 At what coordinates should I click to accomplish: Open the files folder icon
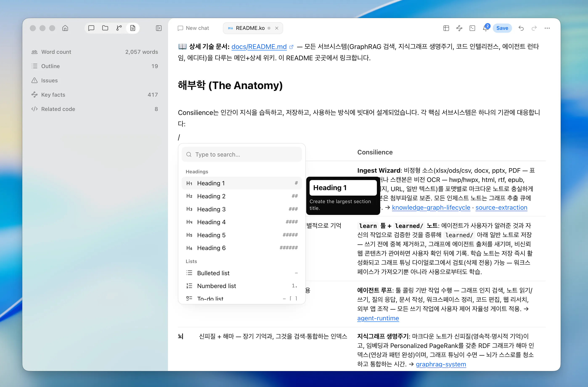click(105, 28)
